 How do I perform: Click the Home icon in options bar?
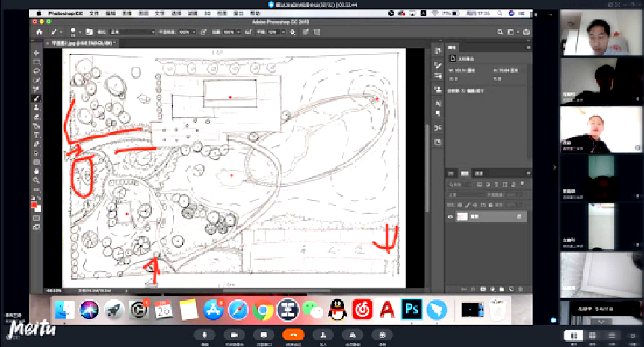coord(38,32)
